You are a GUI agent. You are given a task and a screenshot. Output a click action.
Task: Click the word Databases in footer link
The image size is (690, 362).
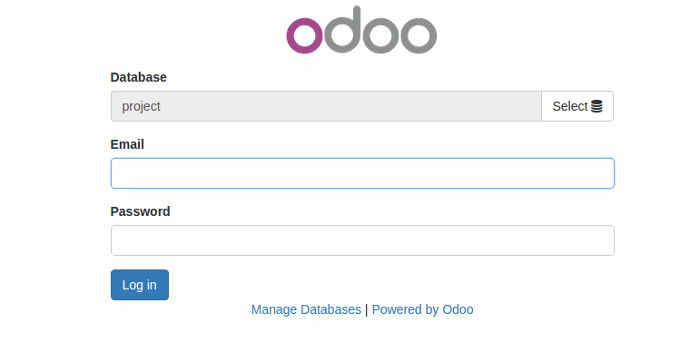[x=330, y=310]
